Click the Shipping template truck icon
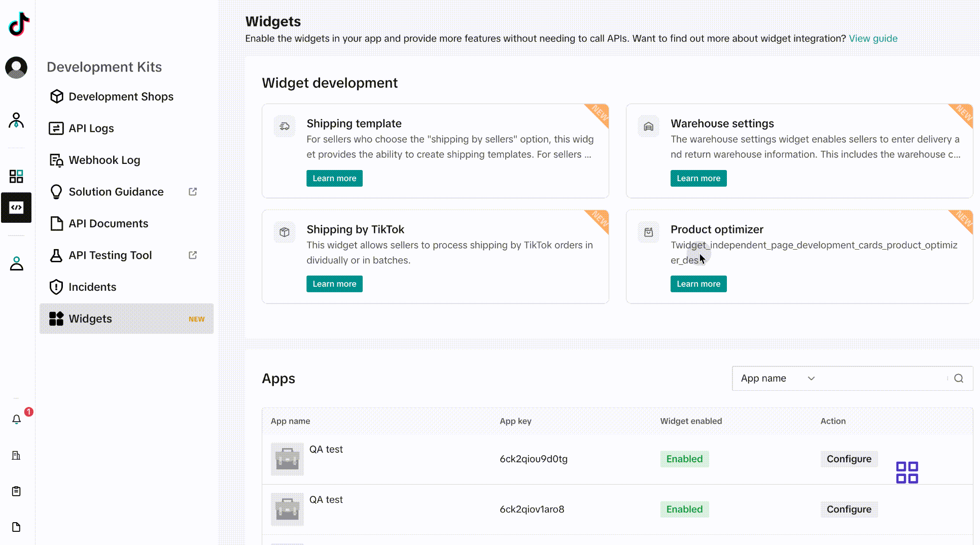This screenshot has width=980, height=545. [x=285, y=126]
